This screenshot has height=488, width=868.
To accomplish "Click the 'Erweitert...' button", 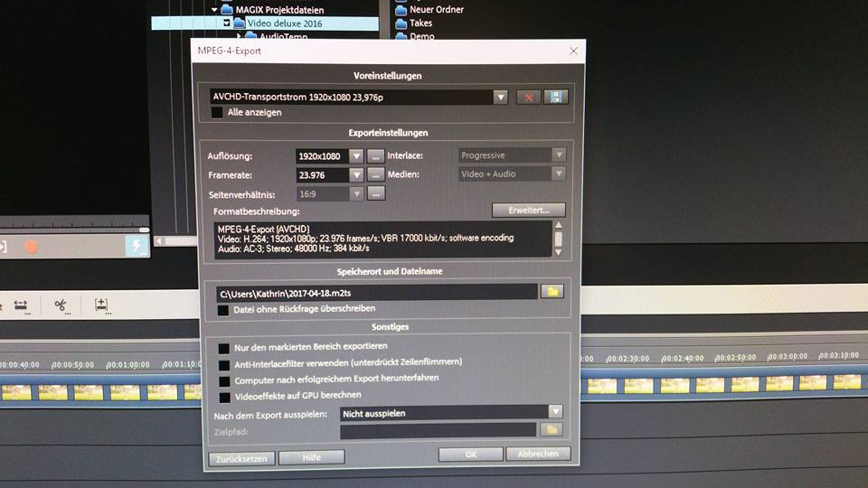I will pos(528,211).
